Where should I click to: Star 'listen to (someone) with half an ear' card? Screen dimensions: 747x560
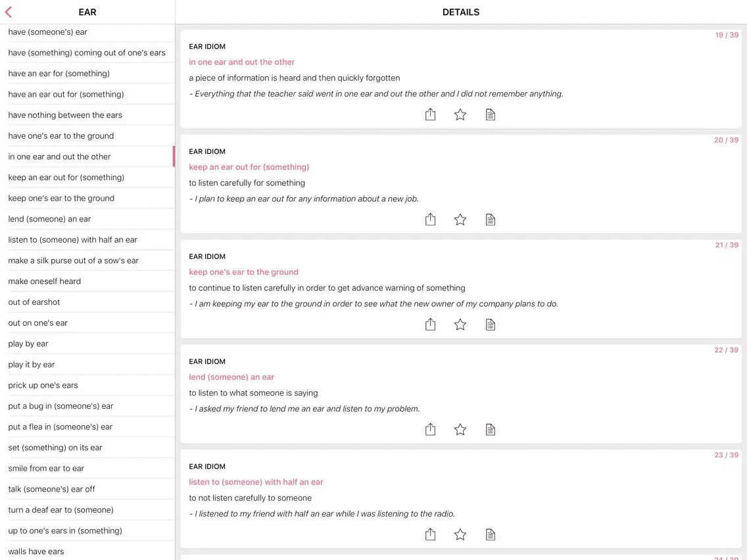click(460, 535)
